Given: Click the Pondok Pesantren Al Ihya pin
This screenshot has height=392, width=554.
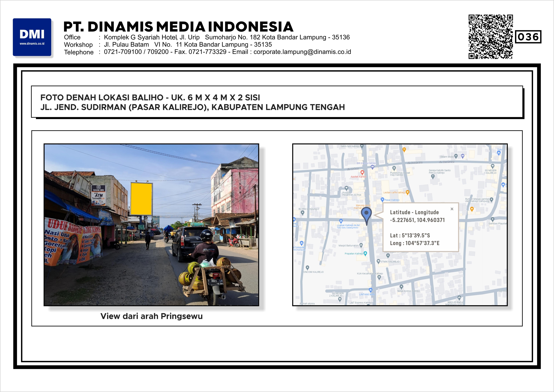Looking at the screenshot, I should pos(346,188).
